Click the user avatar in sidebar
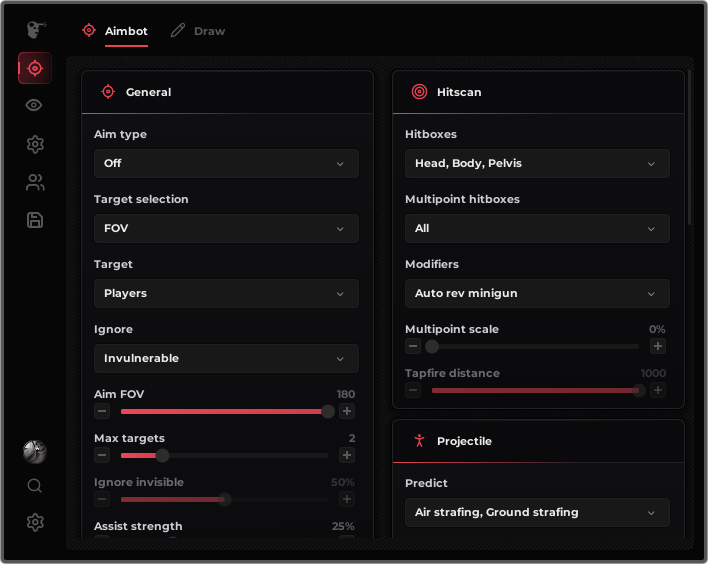The width and height of the screenshot is (708, 564). pos(35,452)
